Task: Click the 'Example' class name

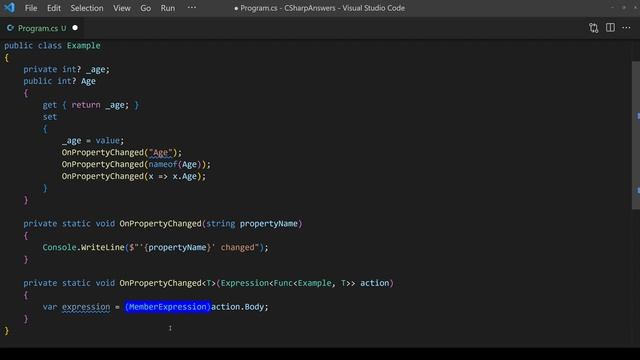Action: tap(83, 45)
